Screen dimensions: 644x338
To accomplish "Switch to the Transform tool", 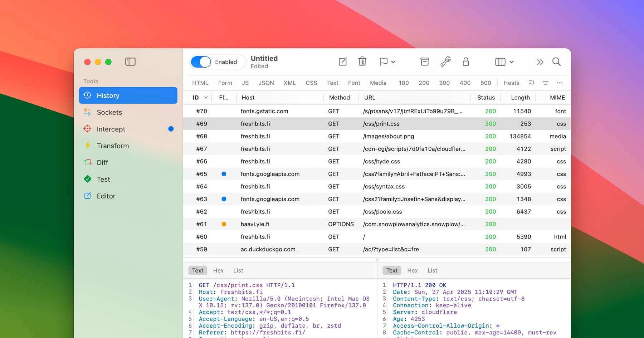I will tap(113, 146).
